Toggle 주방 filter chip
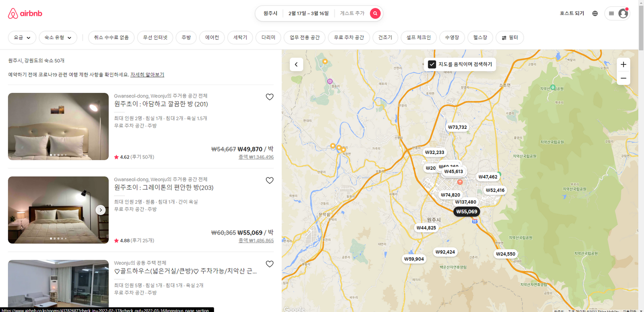Screen dimensions: 644x312 coord(186,38)
